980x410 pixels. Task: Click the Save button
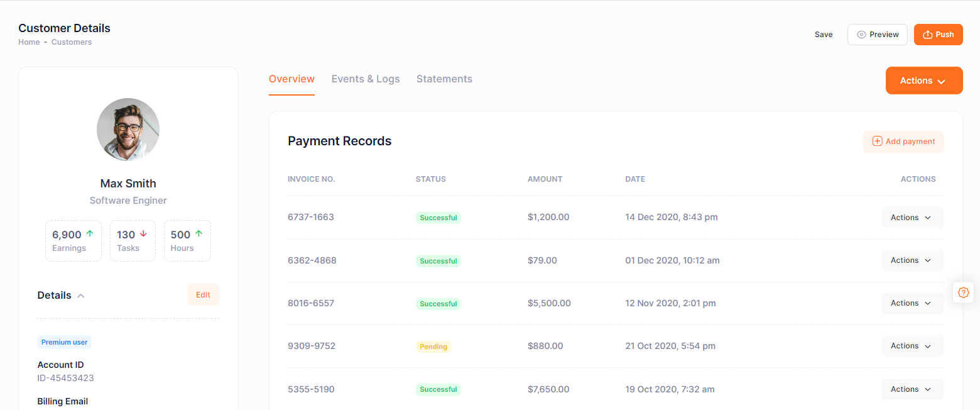pyautogui.click(x=824, y=35)
